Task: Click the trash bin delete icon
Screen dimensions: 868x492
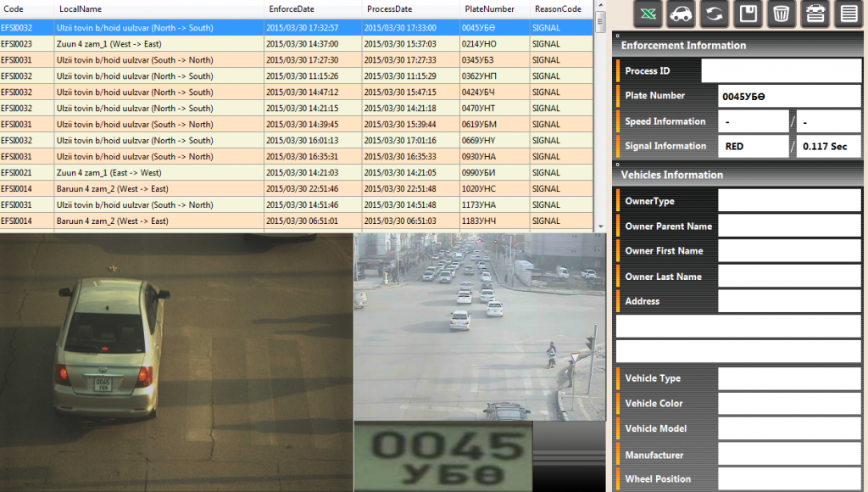Action: pos(781,14)
